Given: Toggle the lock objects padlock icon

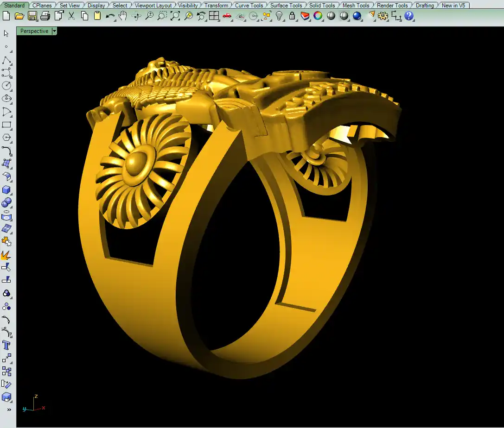Looking at the screenshot, I should (292, 16).
